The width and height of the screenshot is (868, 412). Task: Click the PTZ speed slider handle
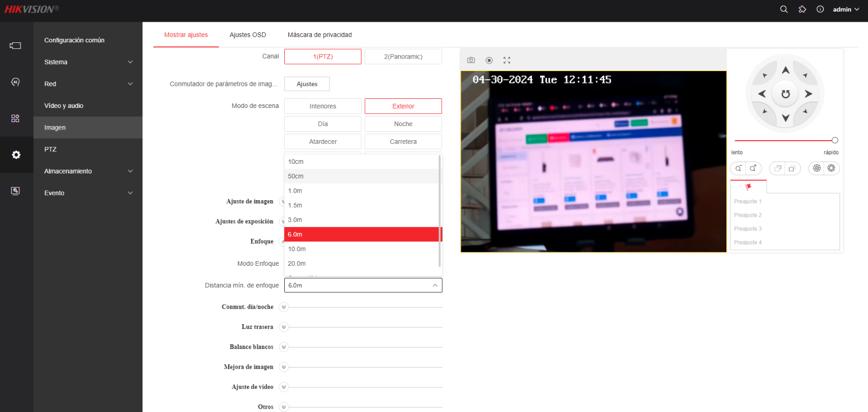point(835,140)
